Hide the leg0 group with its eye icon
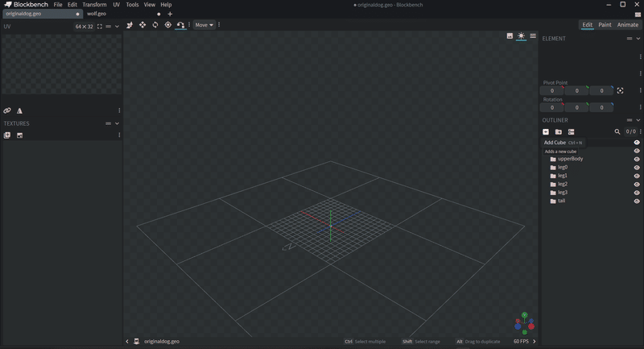The image size is (644, 349). click(637, 168)
